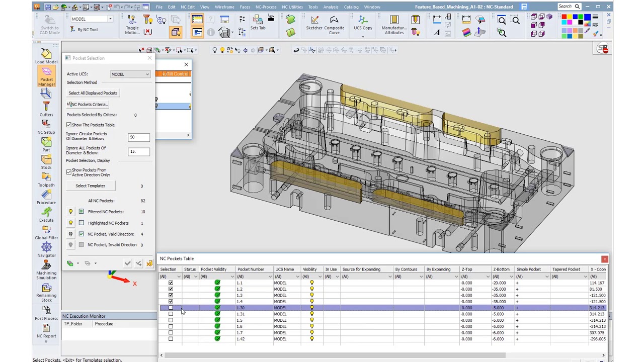
Task: Open the Z-Top column filter dropdown
Action: pyautogui.click(x=488, y=277)
